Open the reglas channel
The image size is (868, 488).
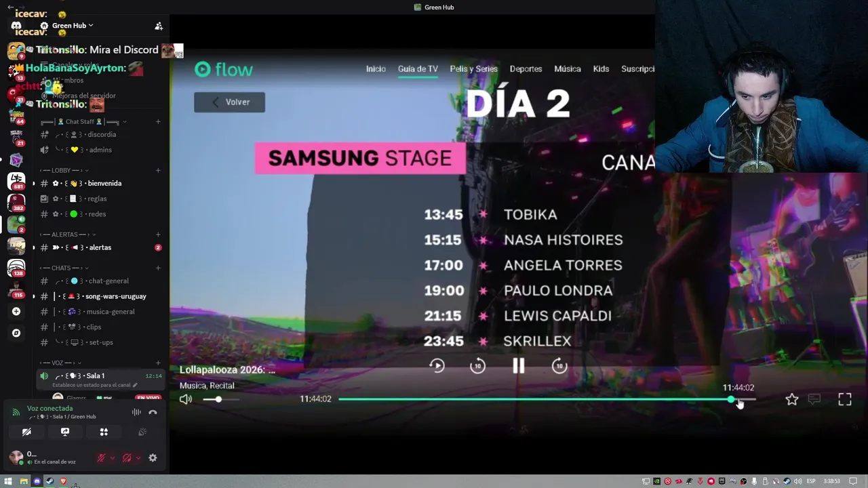[x=100, y=199]
